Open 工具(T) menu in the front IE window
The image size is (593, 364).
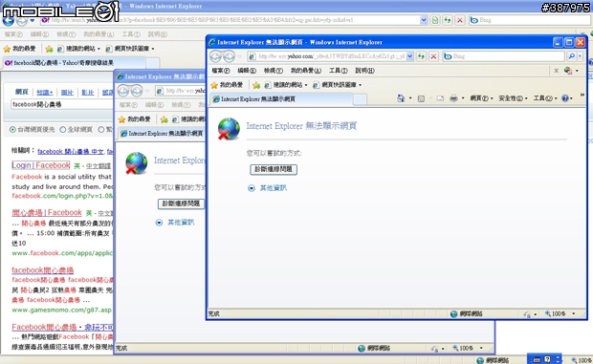[x=338, y=71]
